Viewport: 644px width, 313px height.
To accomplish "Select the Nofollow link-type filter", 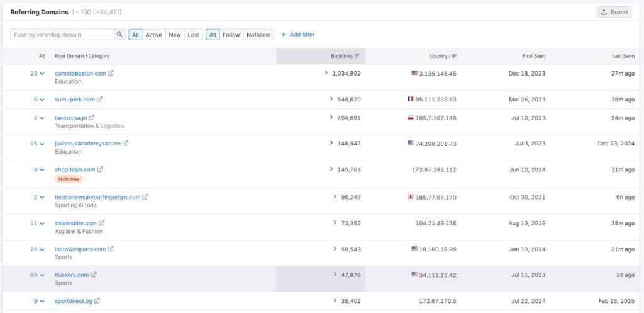I will point(258,35).
